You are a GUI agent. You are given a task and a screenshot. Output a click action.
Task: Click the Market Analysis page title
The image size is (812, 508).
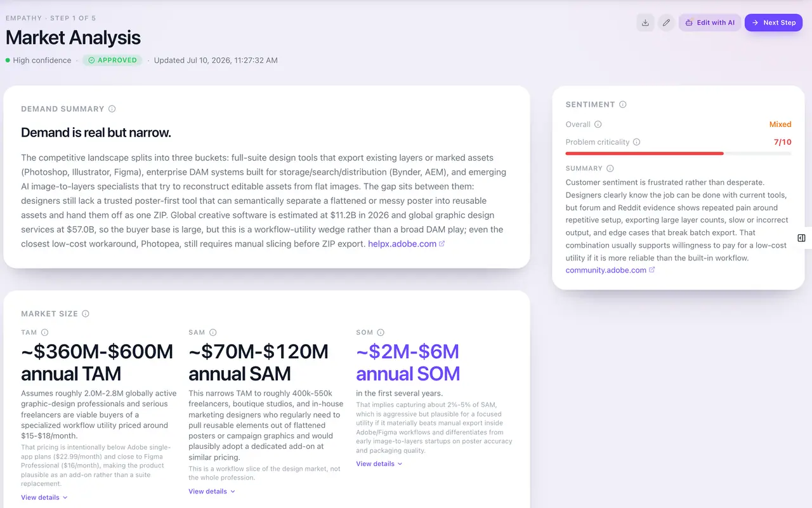pyautogui.click(x=73, y=37)
